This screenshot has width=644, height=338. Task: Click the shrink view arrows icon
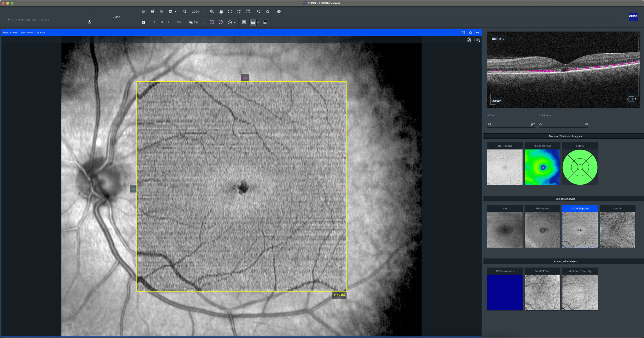pyautogui.click(x=239, y=12)
